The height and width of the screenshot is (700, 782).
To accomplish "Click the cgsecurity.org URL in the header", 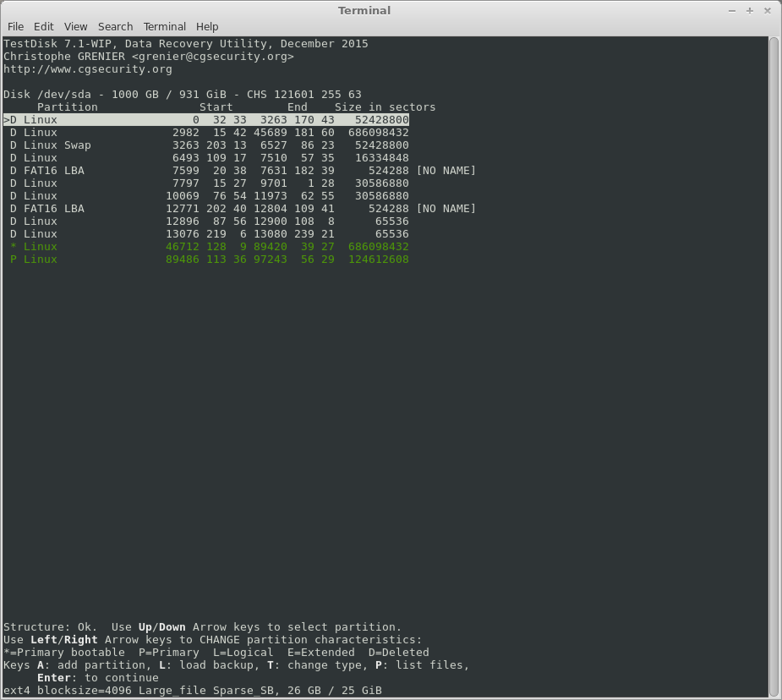I will (88, 69).
